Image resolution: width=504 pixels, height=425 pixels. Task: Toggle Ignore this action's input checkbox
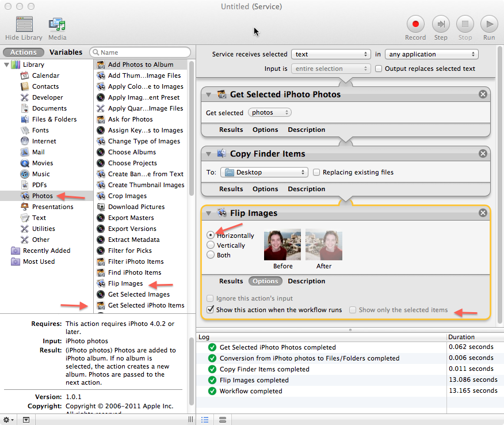point(210,298)
